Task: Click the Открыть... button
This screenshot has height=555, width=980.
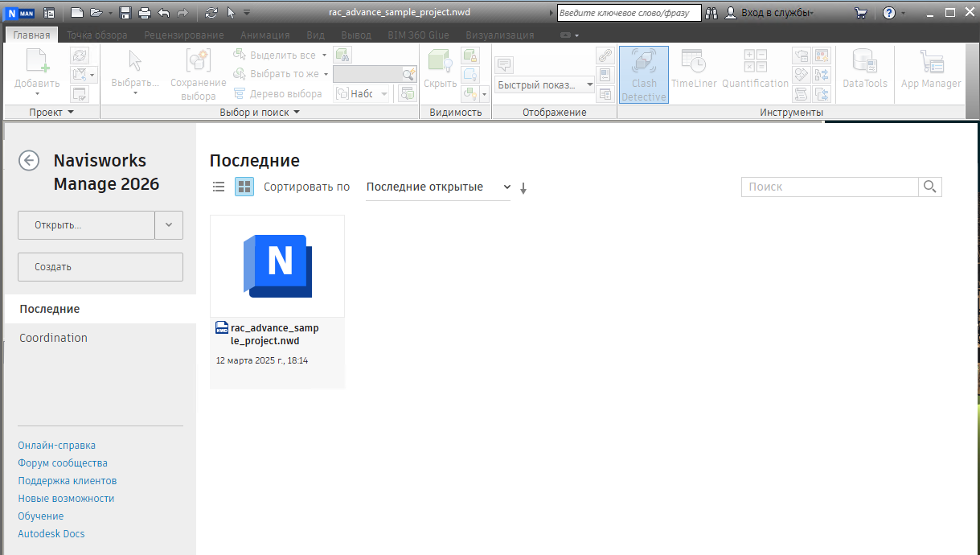Action: (86, 225)
